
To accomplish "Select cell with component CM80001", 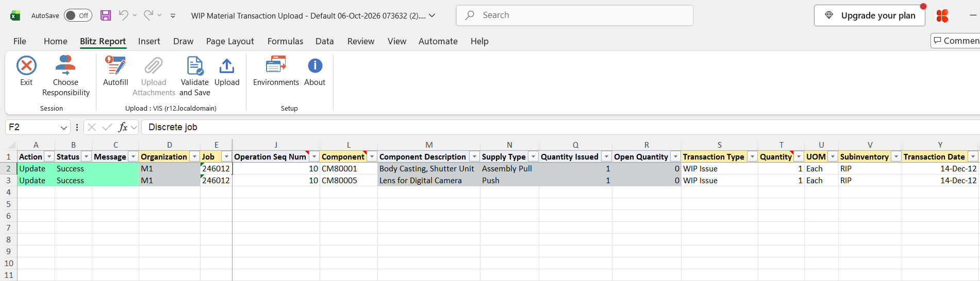I will click(348, 168).
